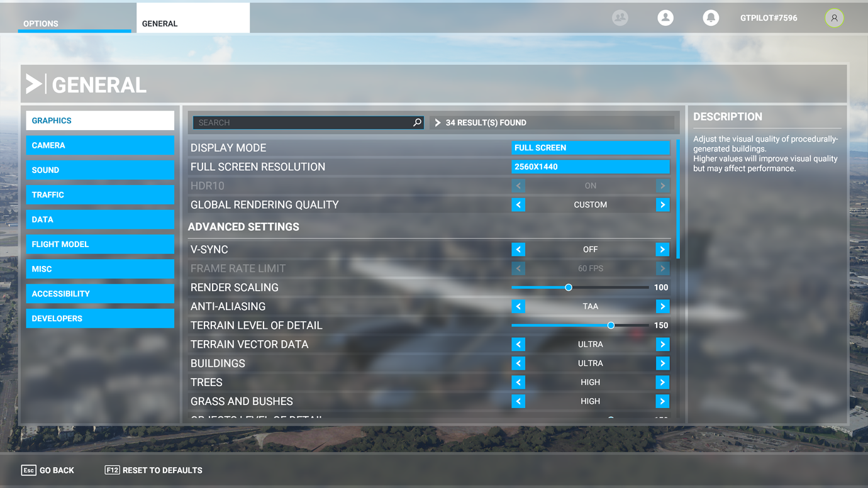The height and width of the screenshot is (488, 868).
Task: Adjust the Render Scaling slider
Action: pos(568,287)
